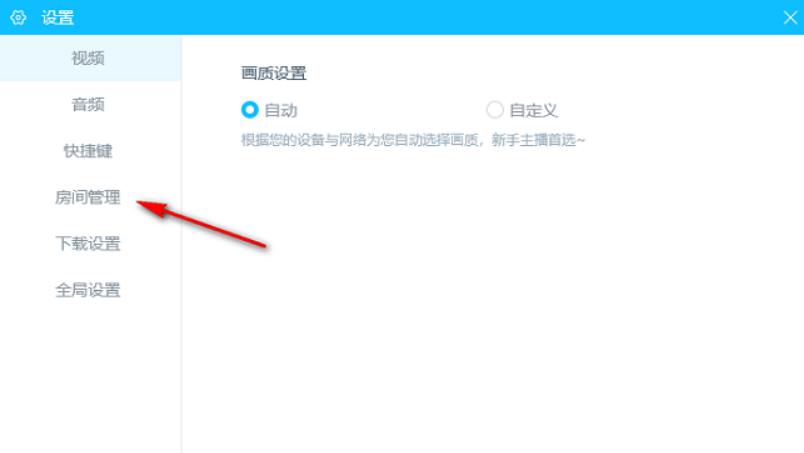Click the blue title bar empty area
Viewport: 804px width, 453px height.
(x=410, y=17)
